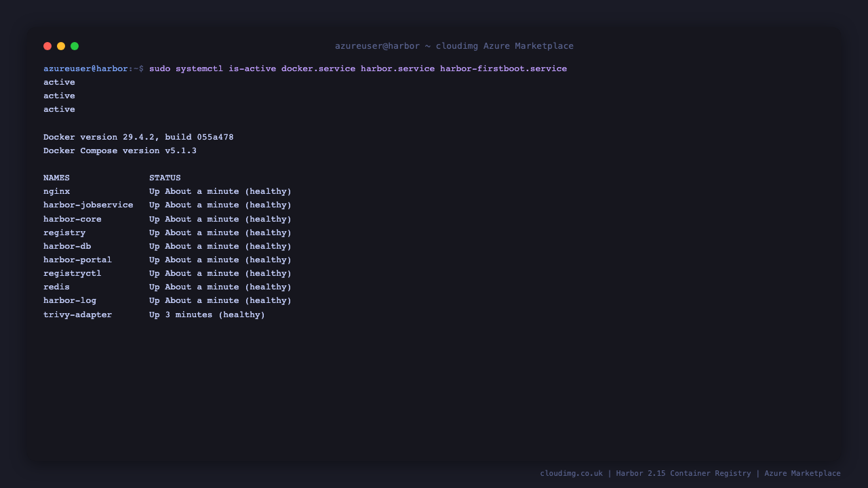
Task: Click the 'harbor-core' container name
Action: 73,219
